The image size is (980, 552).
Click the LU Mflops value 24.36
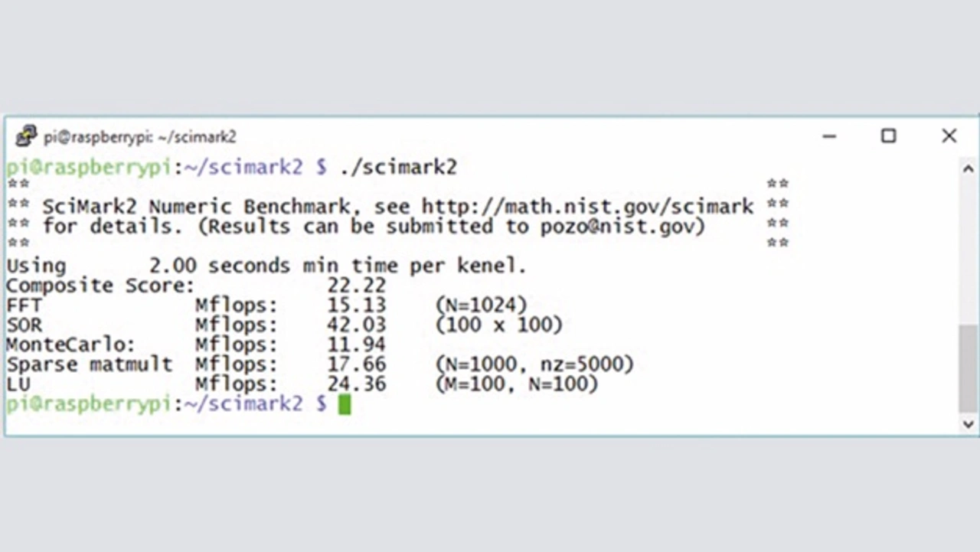pos(356,384)
